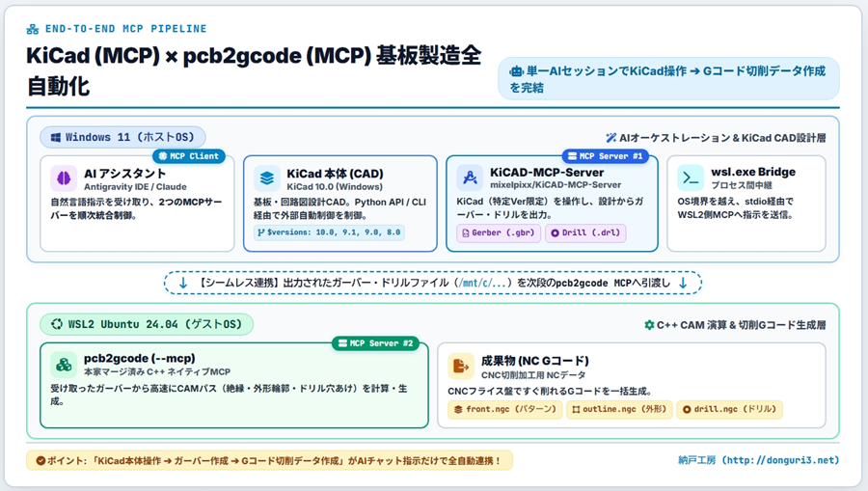Click the 【シームレス連携】 pipeline handoff text
This screenshot has width=868, height=491.
pyautogui.click(x=433, y=283)
